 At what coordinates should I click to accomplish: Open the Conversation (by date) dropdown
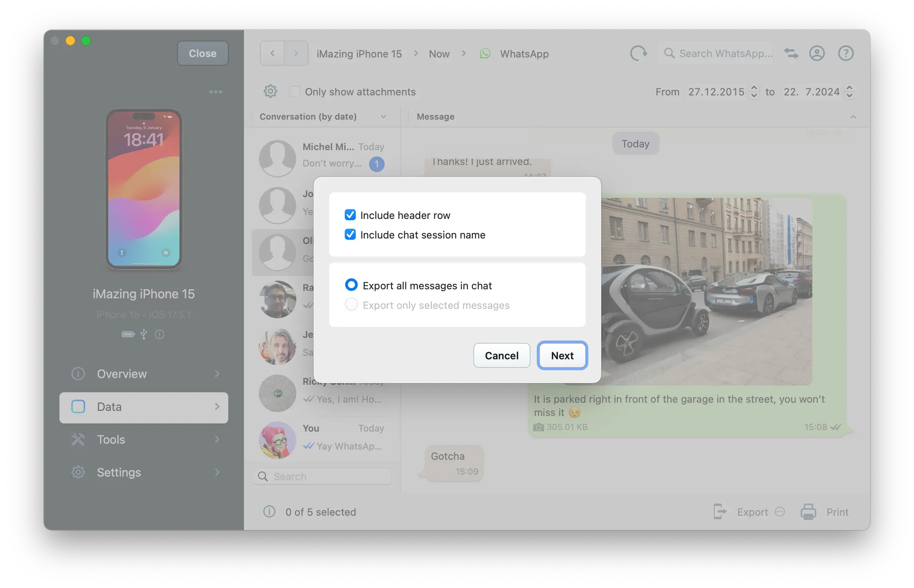(384, 116)
